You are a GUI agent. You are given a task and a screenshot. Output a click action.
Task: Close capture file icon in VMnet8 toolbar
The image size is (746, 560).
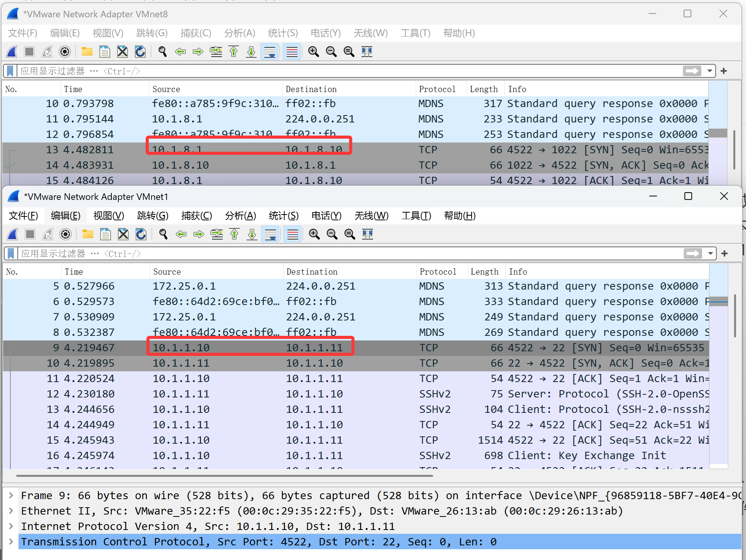[123, 52]
